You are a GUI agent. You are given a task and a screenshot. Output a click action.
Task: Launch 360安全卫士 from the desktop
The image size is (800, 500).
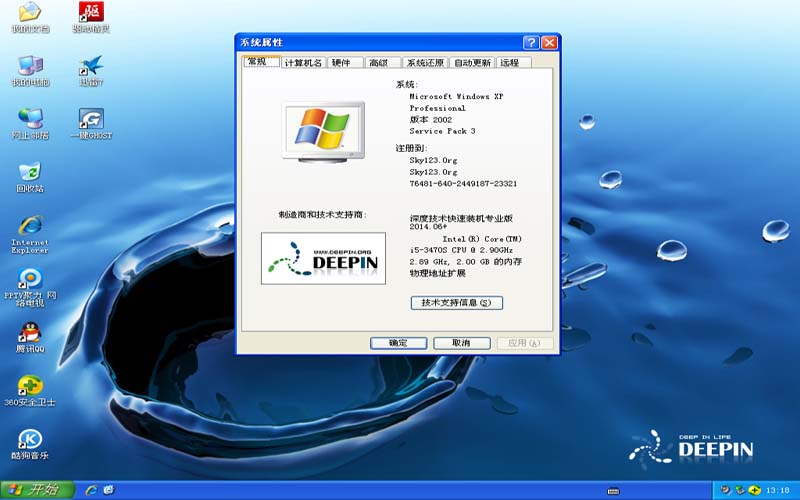[30, 391]
